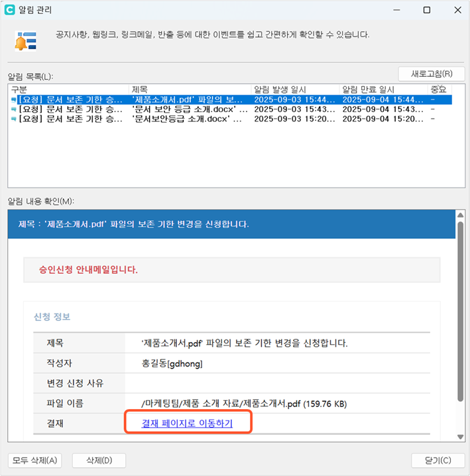Viewport: 470px width, 476px height.
Task: Sort by the 알림 발생 일시 column header
Action: [x=295, y=89]
